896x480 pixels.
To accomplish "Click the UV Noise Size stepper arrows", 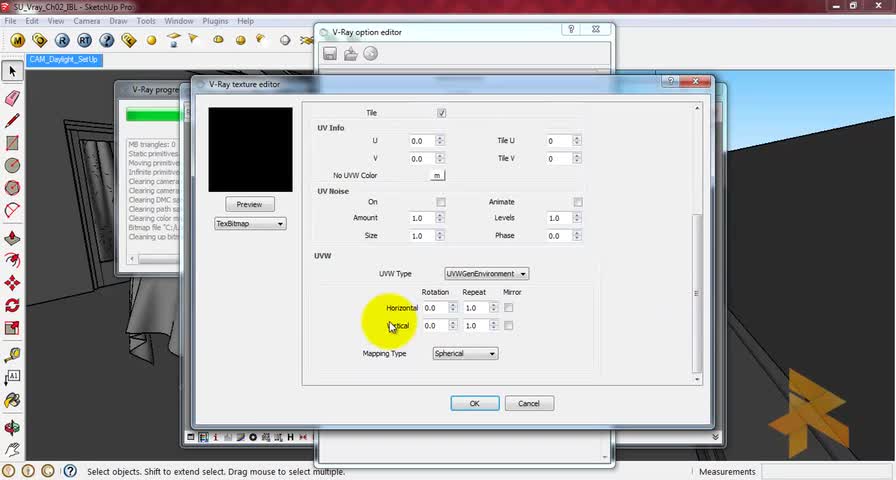I will [440, 236].
